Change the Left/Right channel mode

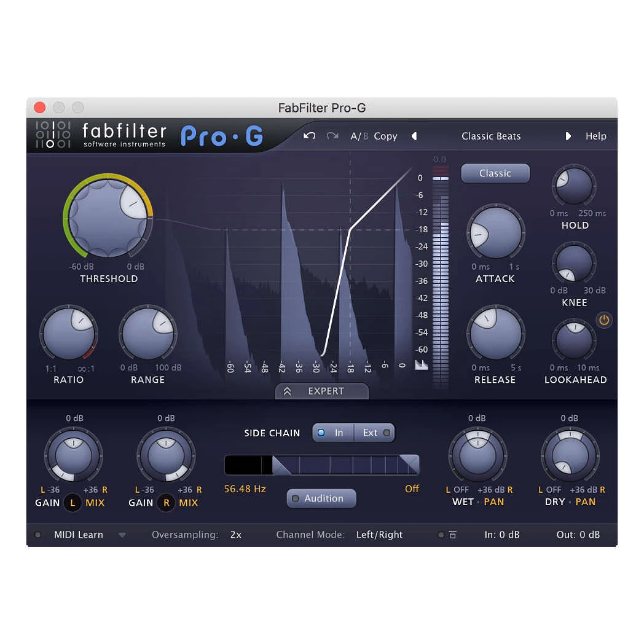tap(379, 535)
